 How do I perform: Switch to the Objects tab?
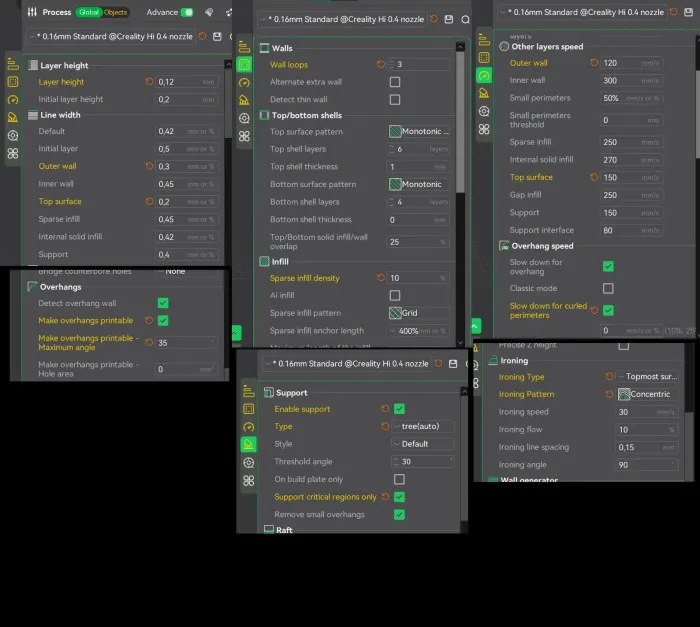[116, 12]
